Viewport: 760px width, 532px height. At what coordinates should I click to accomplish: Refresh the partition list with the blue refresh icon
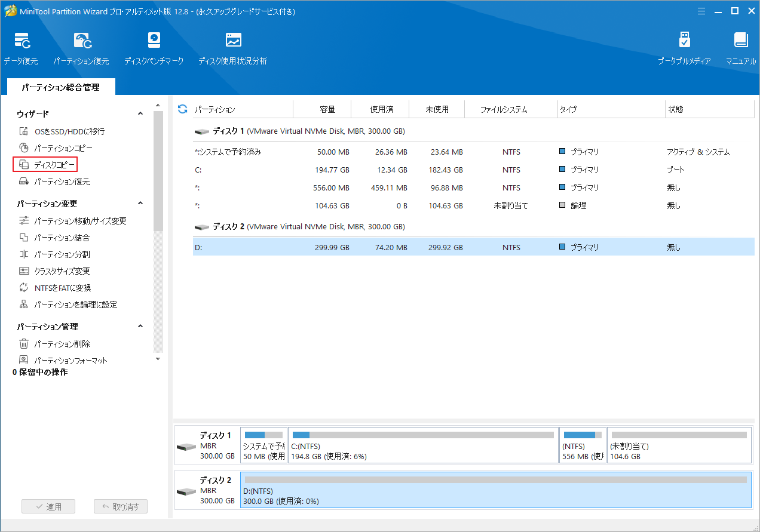click(181, 109)
